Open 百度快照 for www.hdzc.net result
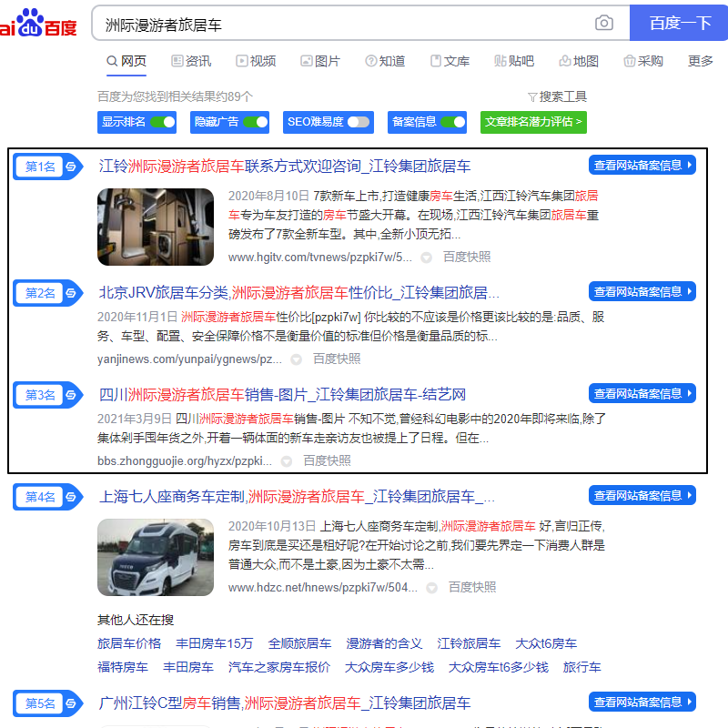This screenshot has height=728, width=728. (x=472, y=587)
